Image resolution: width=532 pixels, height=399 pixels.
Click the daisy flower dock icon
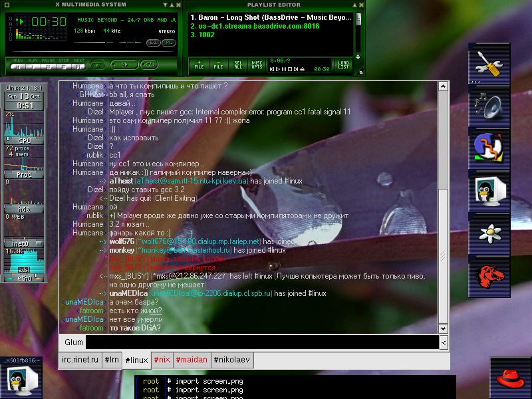pos(489,232)
